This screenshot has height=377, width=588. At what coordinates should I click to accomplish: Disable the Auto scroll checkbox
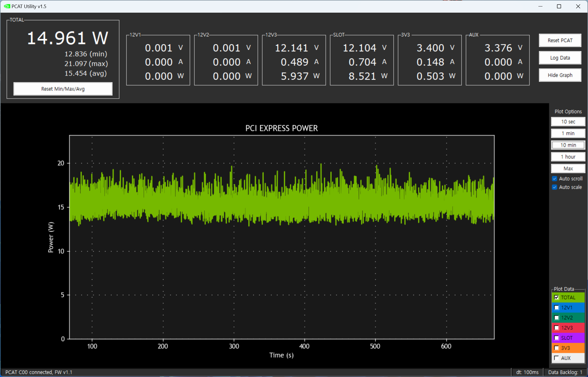[x=555, y=179]
